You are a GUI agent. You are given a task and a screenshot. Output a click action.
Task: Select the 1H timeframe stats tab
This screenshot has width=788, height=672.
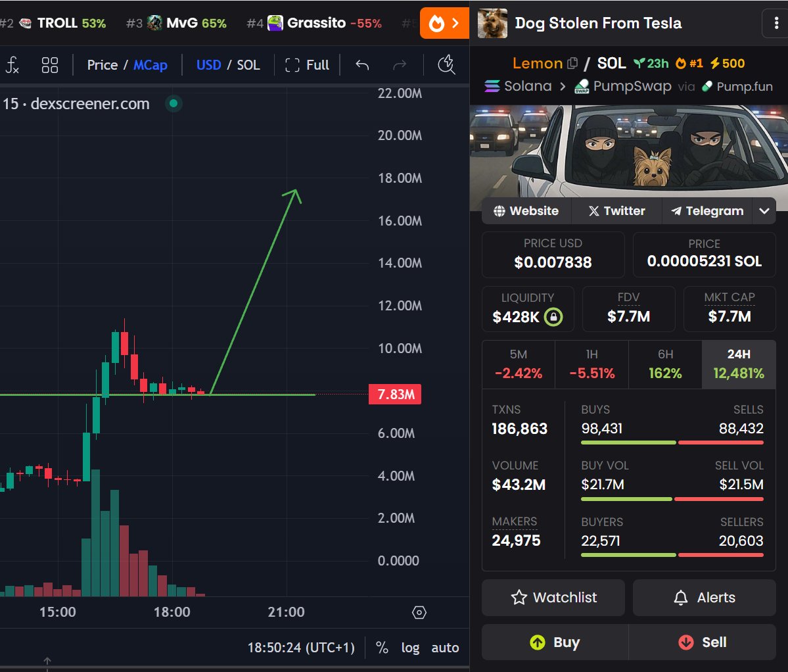[x=591, y=364]
